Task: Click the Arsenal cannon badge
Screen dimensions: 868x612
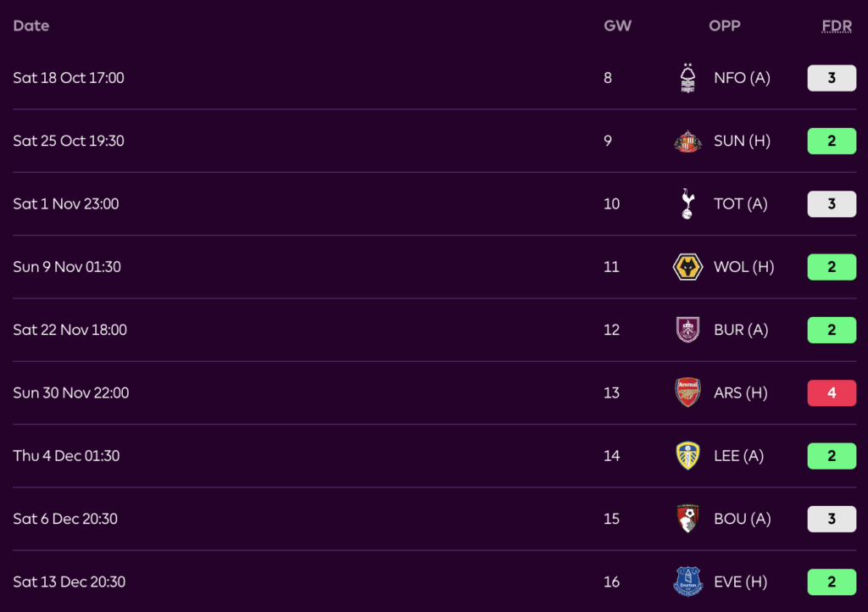Action: 687,392
